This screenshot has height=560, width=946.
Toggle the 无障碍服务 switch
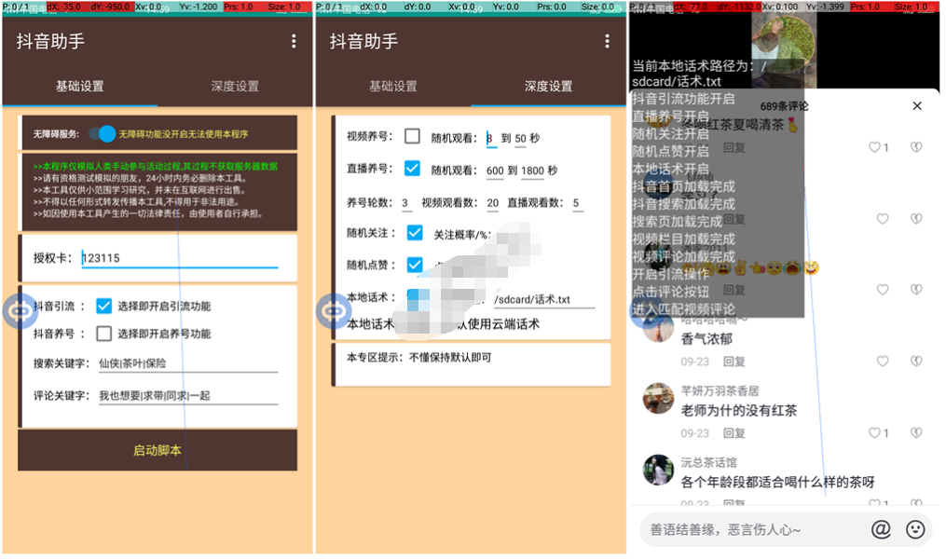tap(103, 134)
